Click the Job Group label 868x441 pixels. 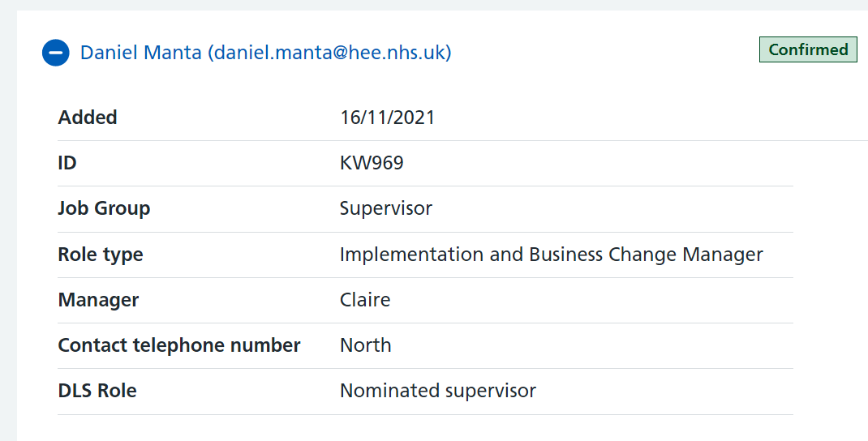pyautogui.click(x=104, y=208)
